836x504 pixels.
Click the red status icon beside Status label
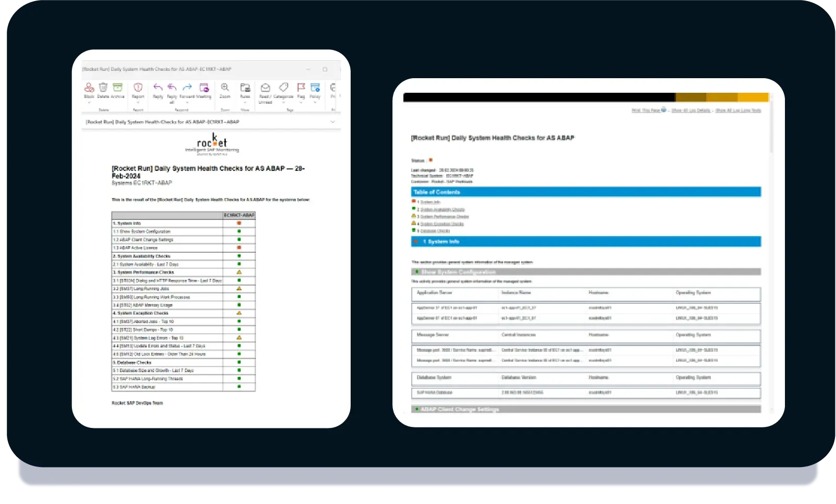(x=431, y=160)
